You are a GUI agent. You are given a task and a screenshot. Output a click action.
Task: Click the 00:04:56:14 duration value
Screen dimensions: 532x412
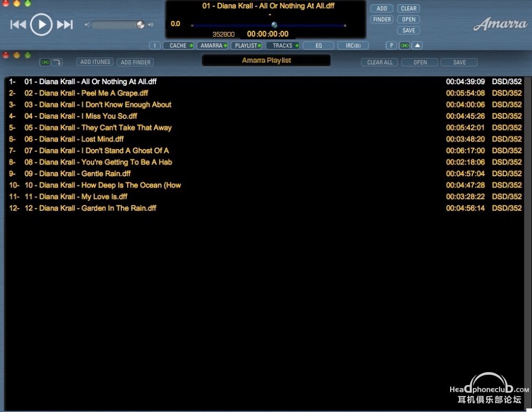pyautogui.click(x=465, y=208)
